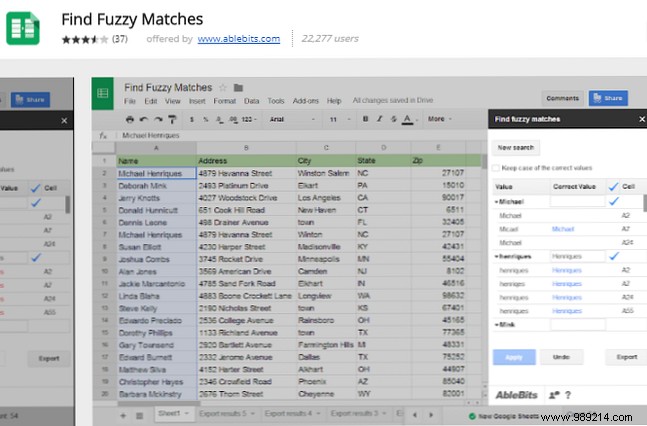This screenshot has height=426, width=647.
Task: Open the Edit menu
Action: coord(151,101)
